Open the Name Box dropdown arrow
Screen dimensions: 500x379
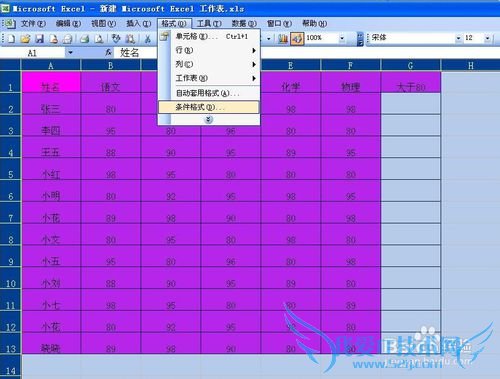tap(70, 53)
